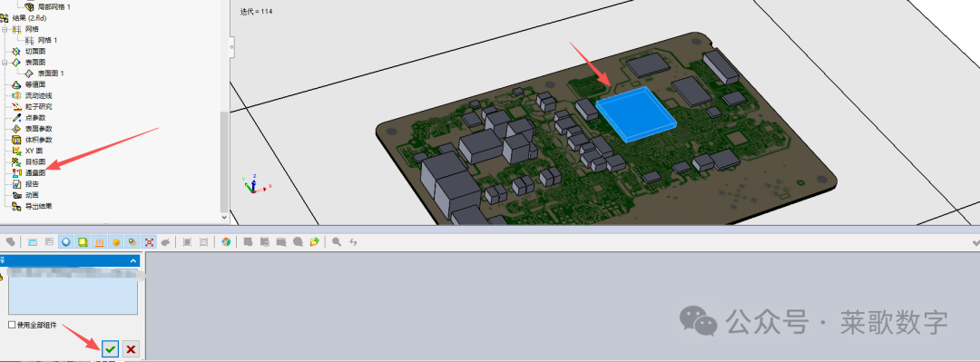The image size is (980, 362).
Task: Click the checkmark at toolbar far right
Action: coord(975,241)
